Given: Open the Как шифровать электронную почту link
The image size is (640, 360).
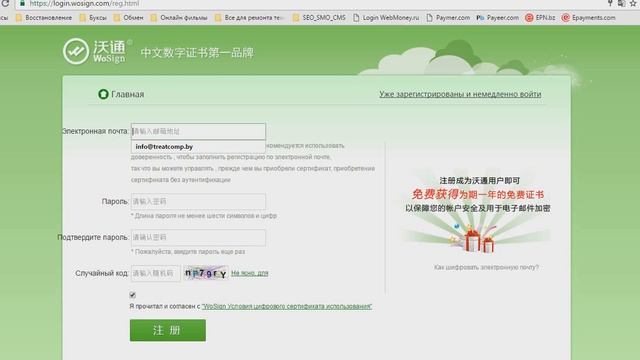Looking at the screenshot, I should click(486, 267).
